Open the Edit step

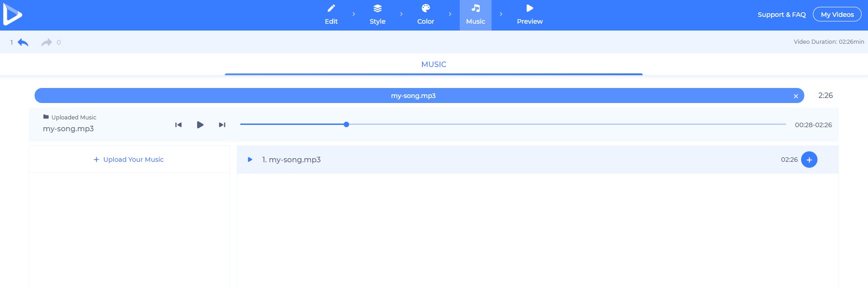click(x=331, y=15)
